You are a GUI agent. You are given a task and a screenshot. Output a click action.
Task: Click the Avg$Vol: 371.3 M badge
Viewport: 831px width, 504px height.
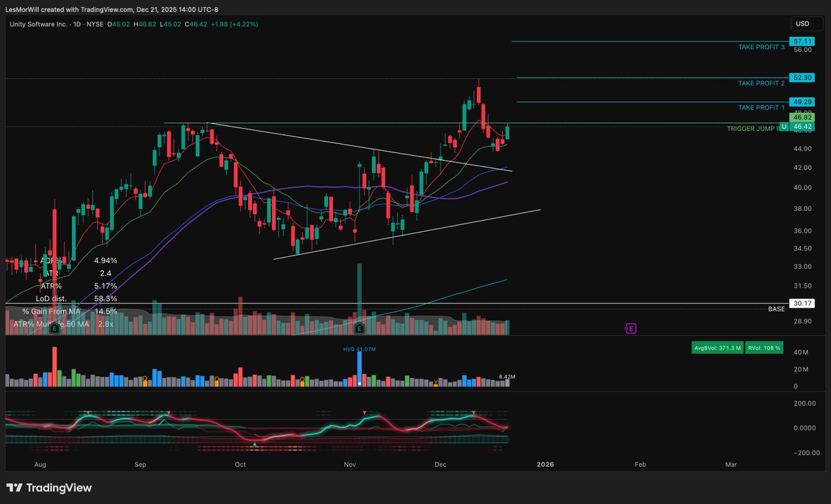pyautogui.click(x=716, y=348)
